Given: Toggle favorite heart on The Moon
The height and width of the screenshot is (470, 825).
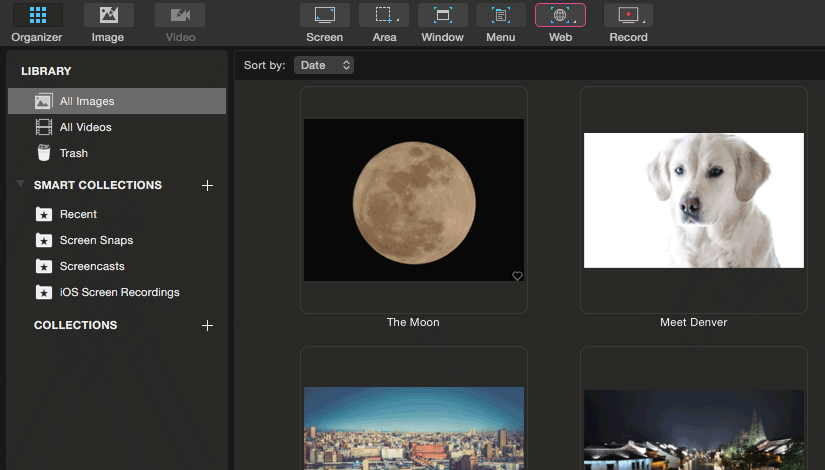Looking at the screenshot, I should pyautogui.click(x=517, y=276).
